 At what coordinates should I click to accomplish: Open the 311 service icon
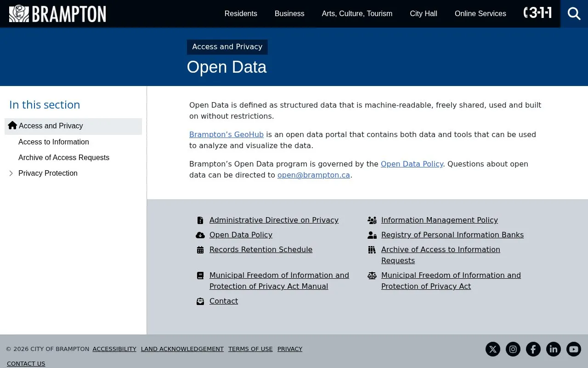point(537,13)
